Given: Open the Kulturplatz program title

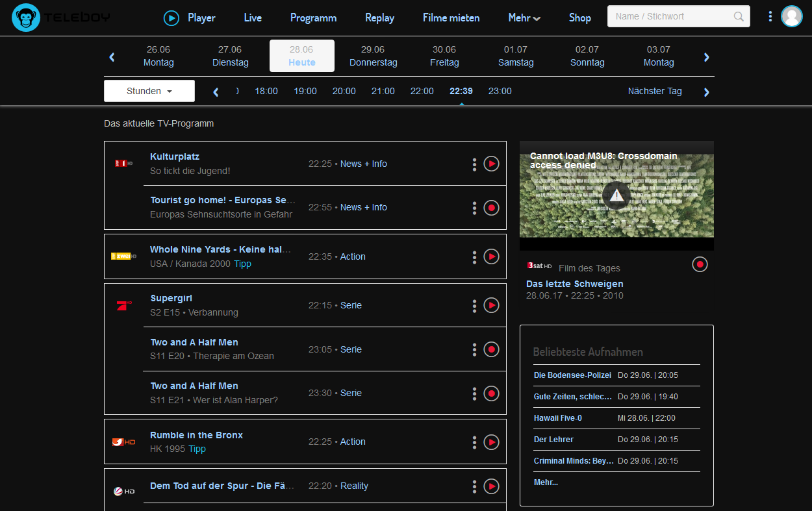Looking at the screenshot, I should [175, 156].
